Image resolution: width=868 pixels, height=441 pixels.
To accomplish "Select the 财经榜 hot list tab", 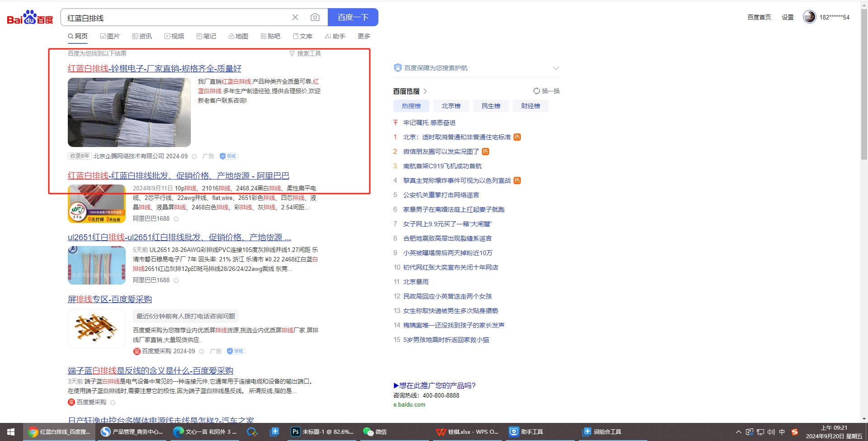I will pyautogui.click(x=530, y=106).
